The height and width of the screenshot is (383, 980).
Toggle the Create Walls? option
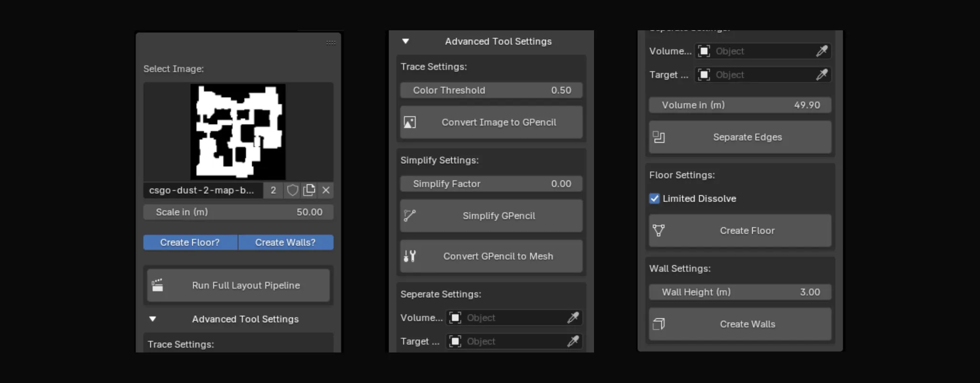[285, 243]
